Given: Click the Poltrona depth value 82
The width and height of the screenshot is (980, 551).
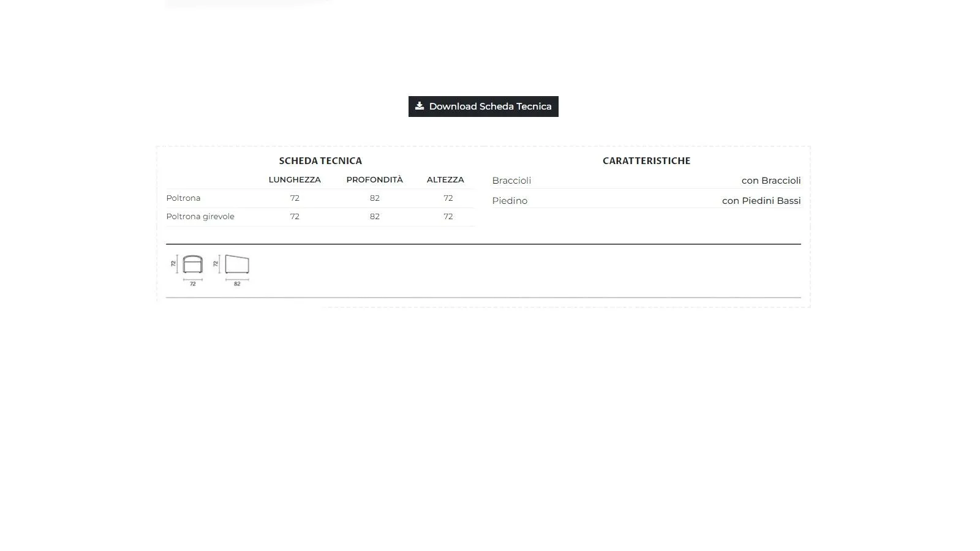Looking at the screenshot, I should (375, 198).
